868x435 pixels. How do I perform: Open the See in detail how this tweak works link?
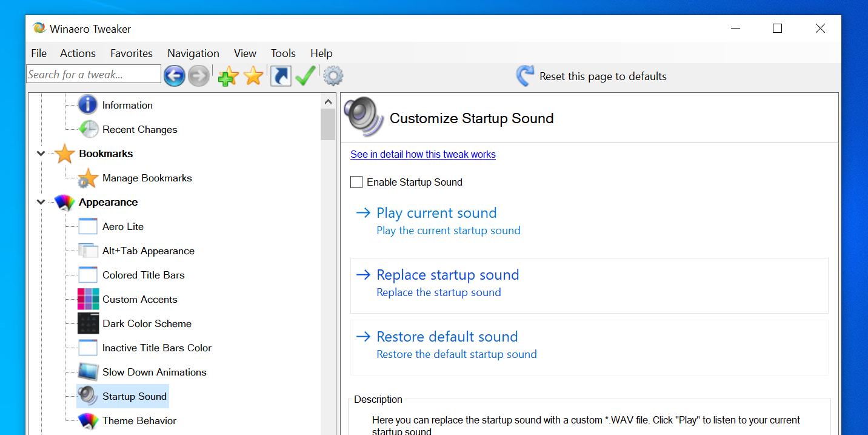(x=423, y=154)
